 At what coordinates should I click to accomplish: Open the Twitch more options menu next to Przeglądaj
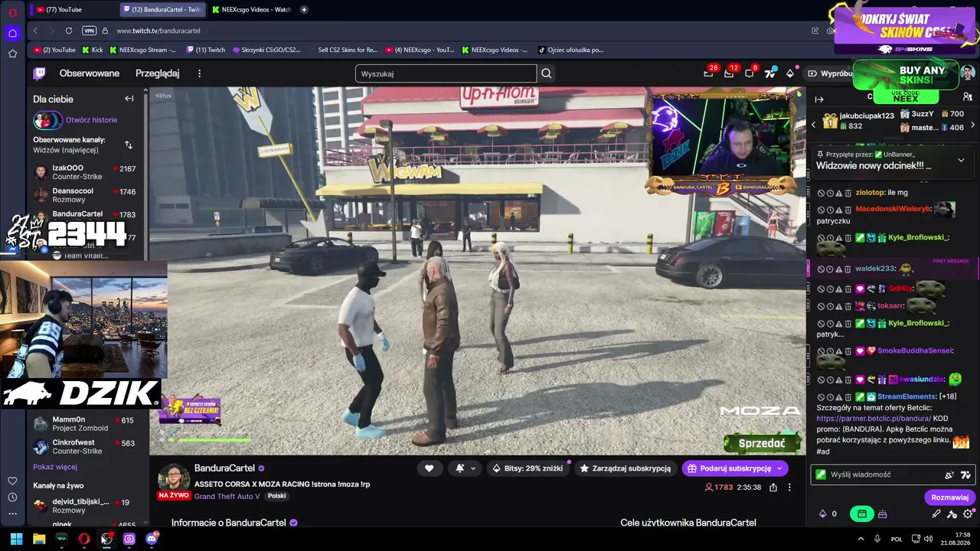pos(199,73)
